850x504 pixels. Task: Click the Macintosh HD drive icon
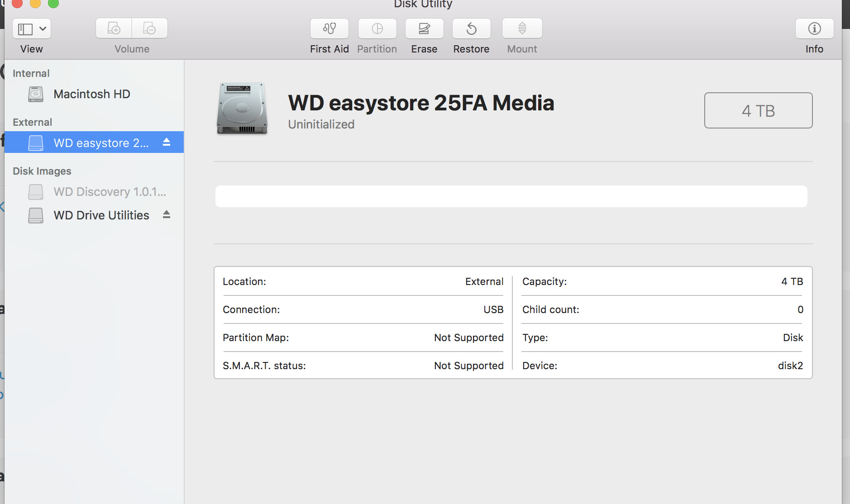click(x=36, y=94)
